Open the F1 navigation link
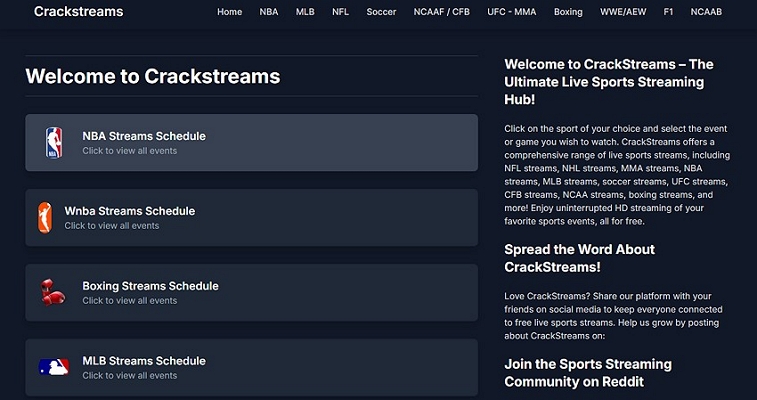 click(x=669, y=12)
